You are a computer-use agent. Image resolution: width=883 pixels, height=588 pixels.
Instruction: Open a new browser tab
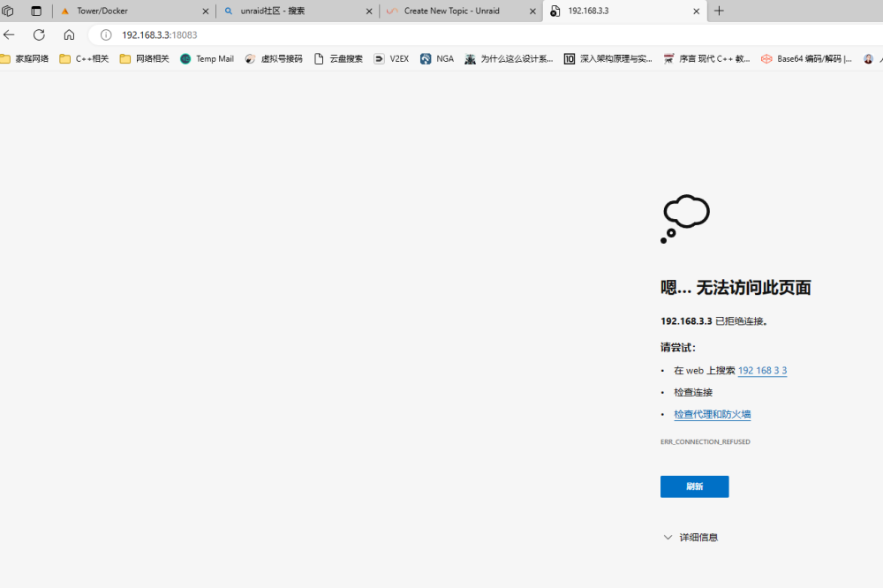coord(719,11)
